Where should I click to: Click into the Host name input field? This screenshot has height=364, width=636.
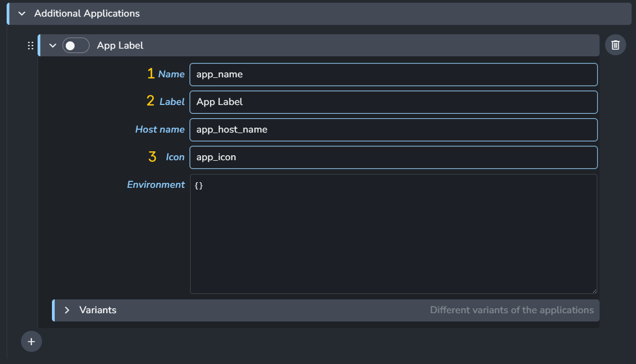pos(393,130)
